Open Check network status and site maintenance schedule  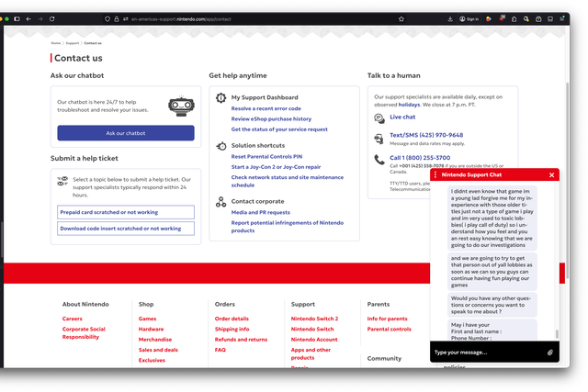pos(288,182)
